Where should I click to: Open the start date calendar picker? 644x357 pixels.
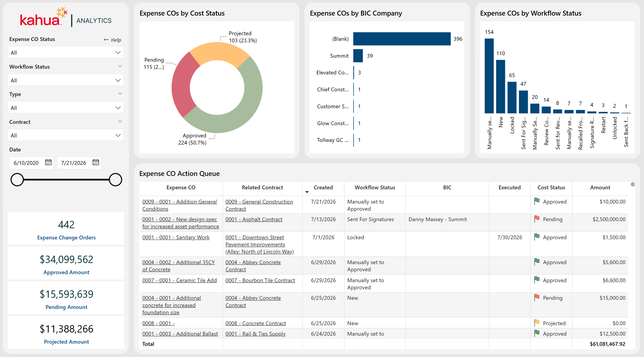coord(48,162)
